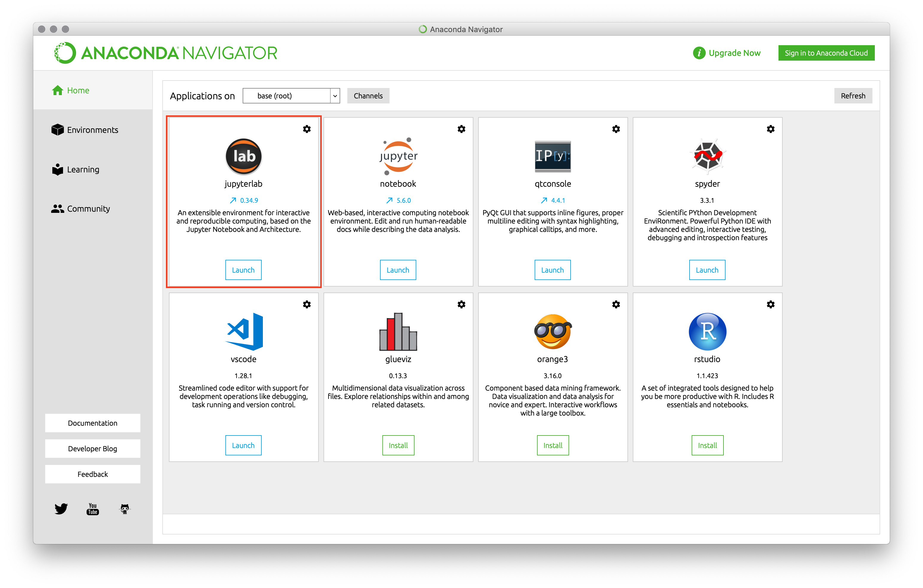The height and width of the screenshot is (588, 923).
Task: Launch jupyterlab
Action: click(244, 270)
